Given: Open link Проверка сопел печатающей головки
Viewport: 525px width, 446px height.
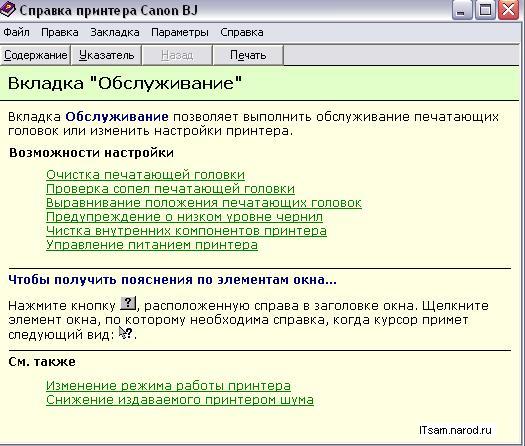Looking at the screenshot, I should tap(170, 189).
